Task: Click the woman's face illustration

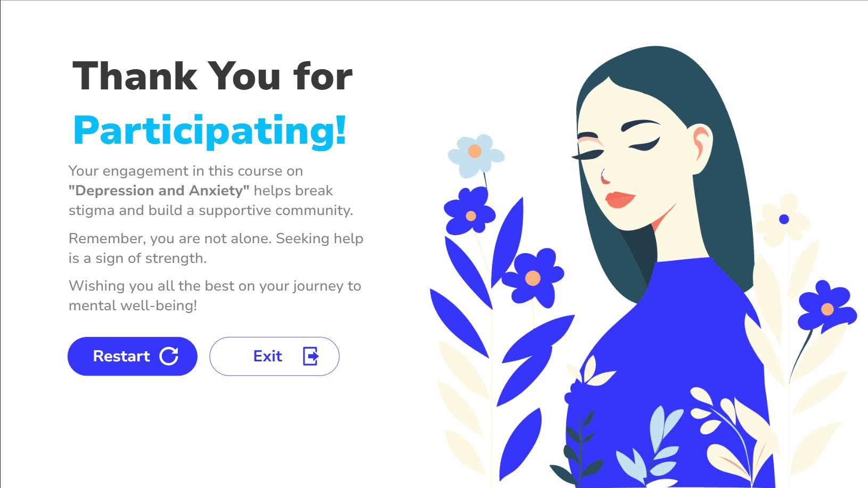Action: tap(639, 160)
